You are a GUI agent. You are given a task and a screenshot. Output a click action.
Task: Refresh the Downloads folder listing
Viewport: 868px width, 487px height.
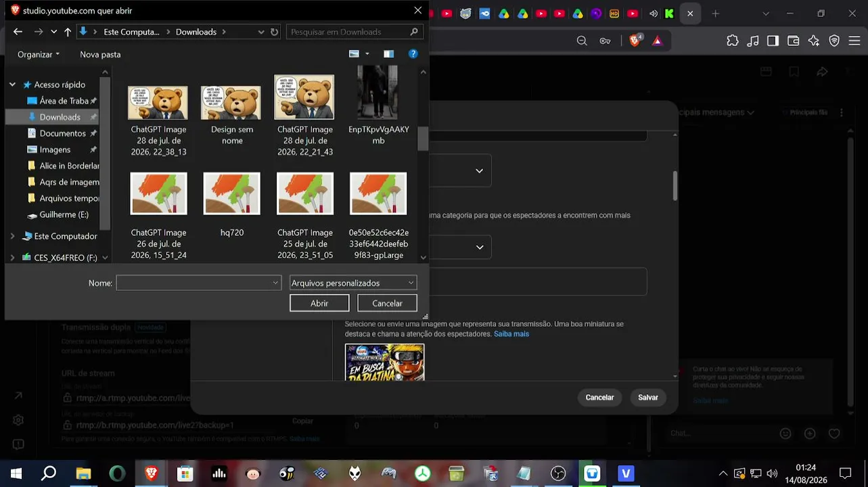(x=274, y=32)
